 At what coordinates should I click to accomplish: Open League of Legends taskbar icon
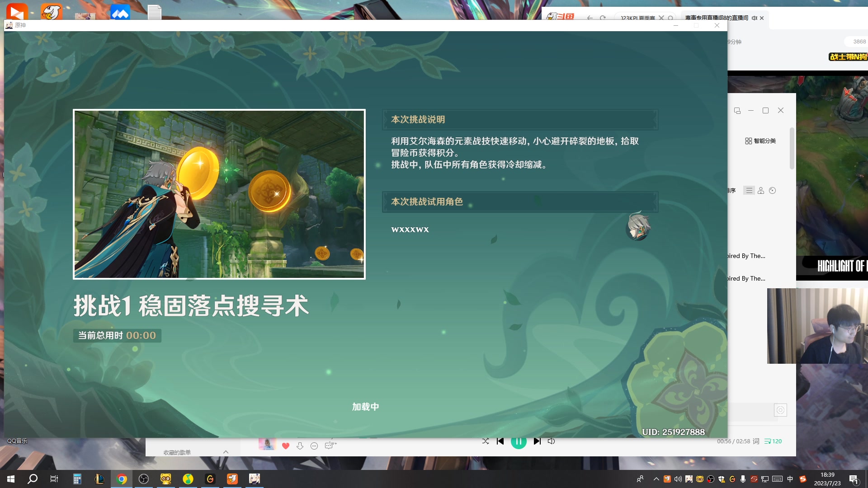[99, 479]
